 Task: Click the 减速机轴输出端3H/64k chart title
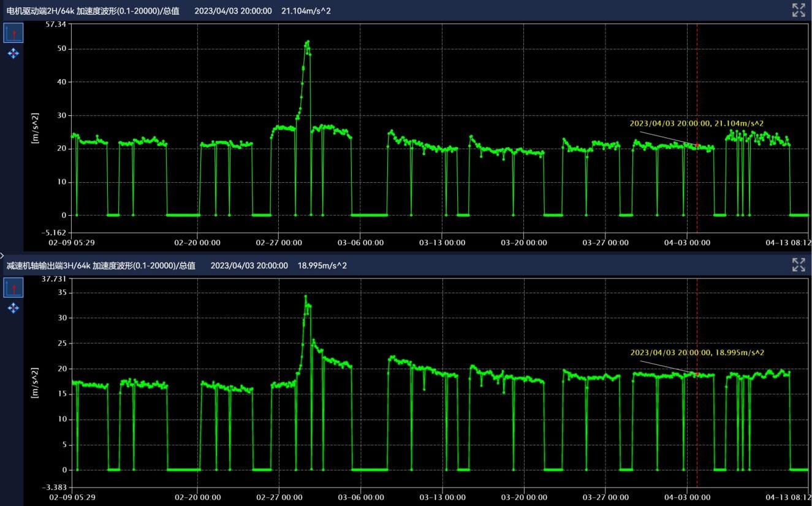101,266
